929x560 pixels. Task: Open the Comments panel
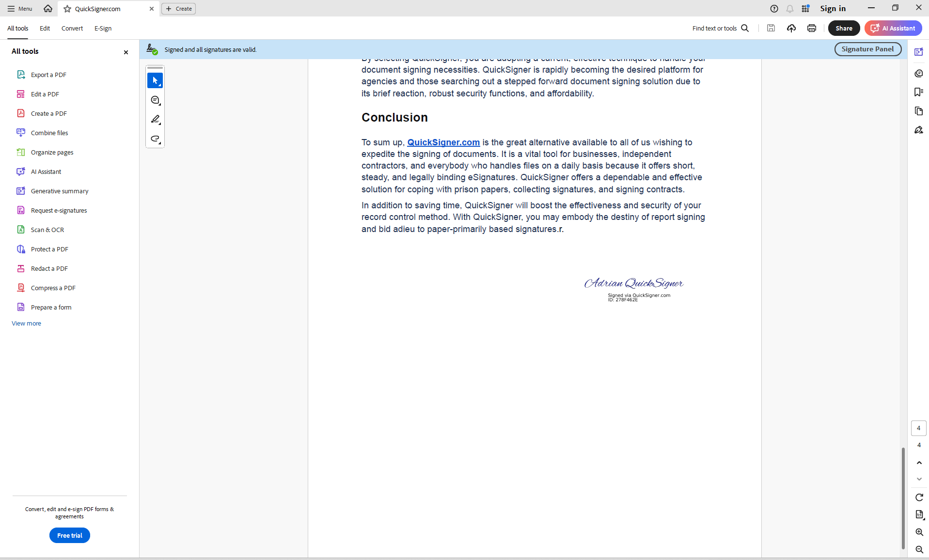[x=918, y=73]
